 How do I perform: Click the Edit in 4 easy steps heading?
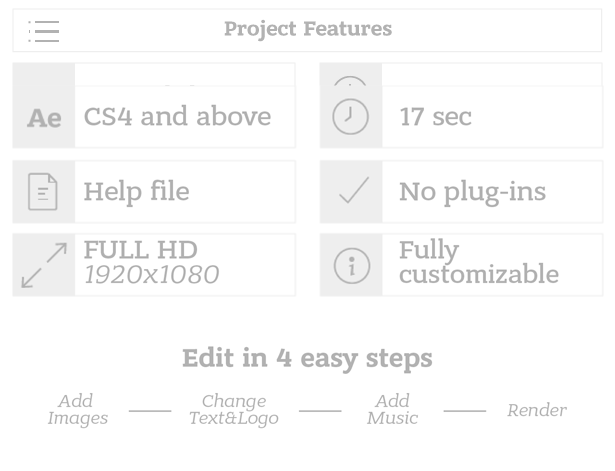(307, 358)
